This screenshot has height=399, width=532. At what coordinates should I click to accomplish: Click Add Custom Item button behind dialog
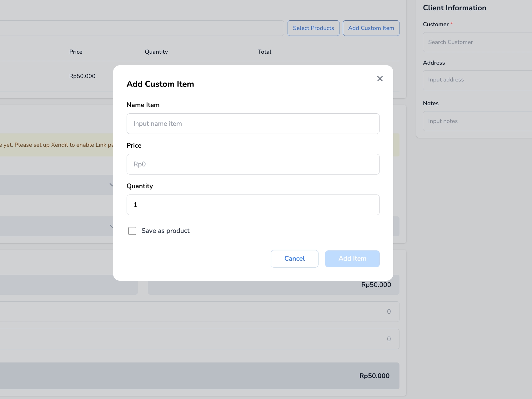[371, 28]
